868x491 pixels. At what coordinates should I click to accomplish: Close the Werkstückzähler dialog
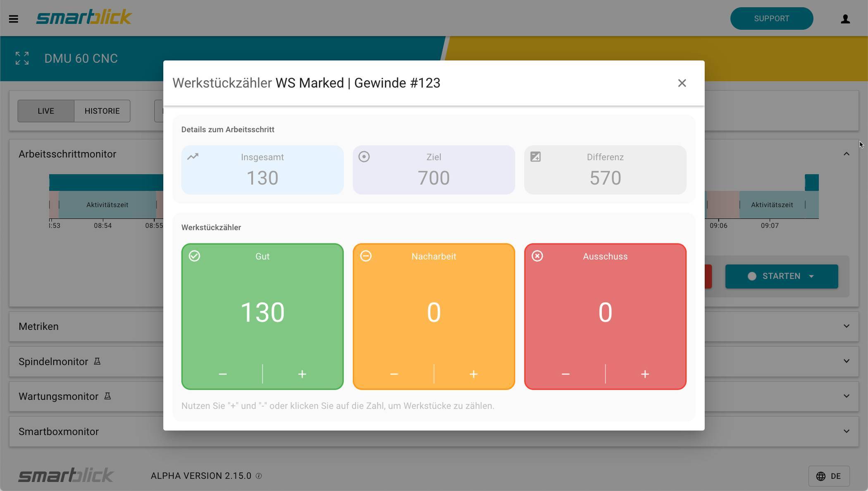682,83
